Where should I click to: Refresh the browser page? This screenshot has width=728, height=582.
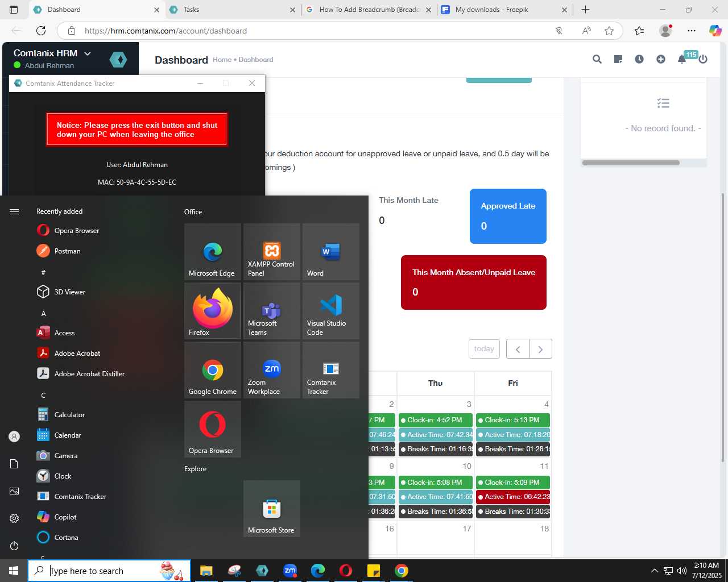(x=41, y=31)
